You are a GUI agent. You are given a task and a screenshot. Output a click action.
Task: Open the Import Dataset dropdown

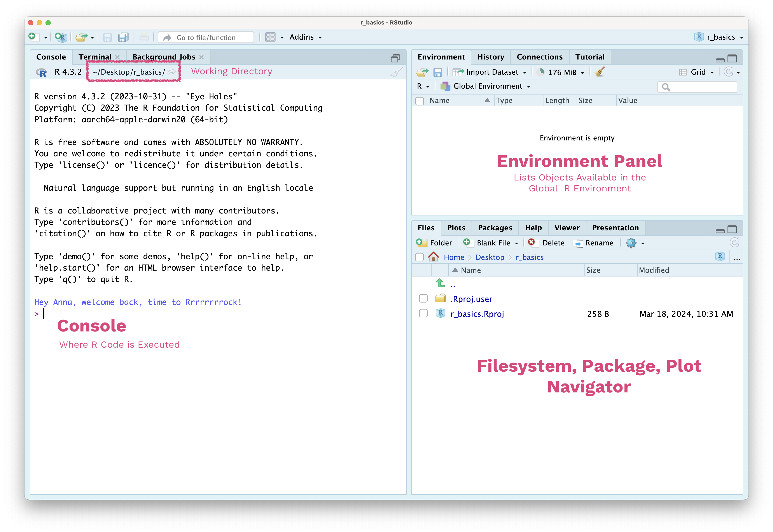(490, 72)
